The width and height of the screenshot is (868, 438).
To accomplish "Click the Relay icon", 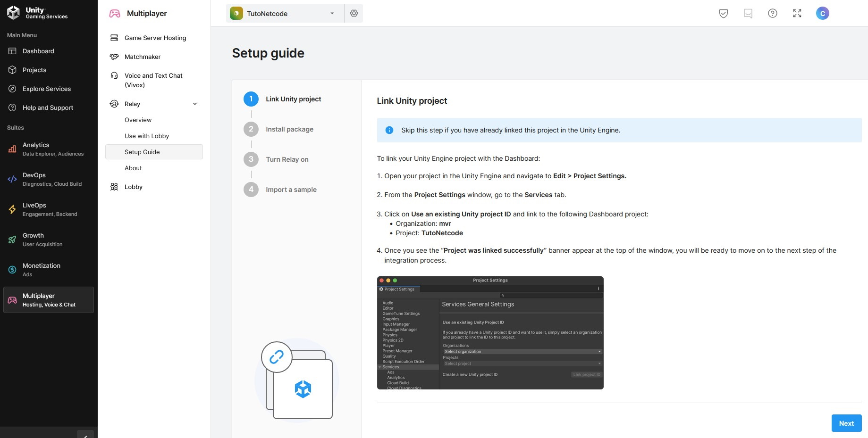I will click(x=114, y=104).
